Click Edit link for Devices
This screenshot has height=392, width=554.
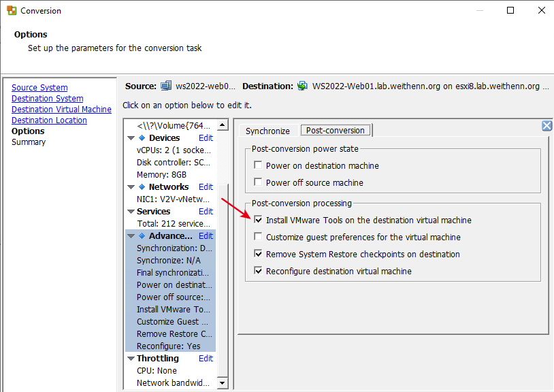[206, 137]
